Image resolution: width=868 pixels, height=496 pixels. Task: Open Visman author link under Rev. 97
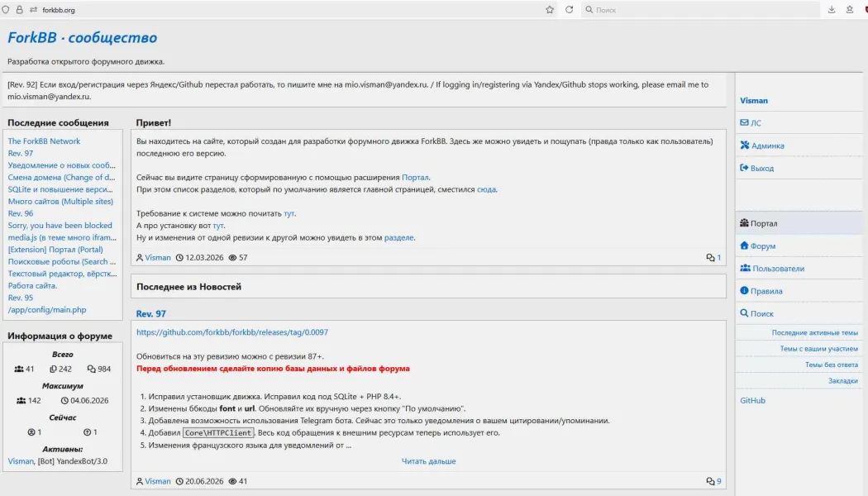[158, 481]
